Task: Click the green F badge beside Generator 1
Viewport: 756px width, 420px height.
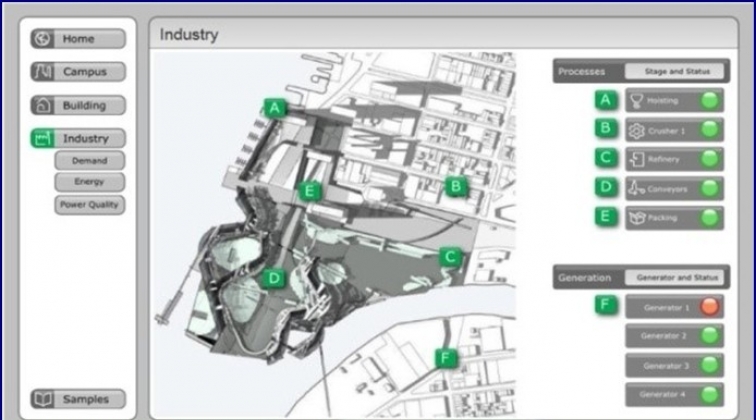Action: (x=606, y=306)
